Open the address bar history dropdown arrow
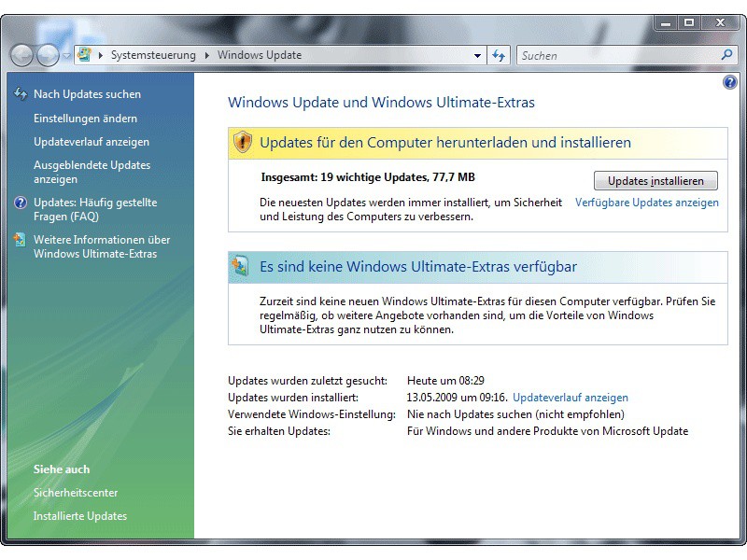Viewport: 747px width, 560px height. click(477, 55)
